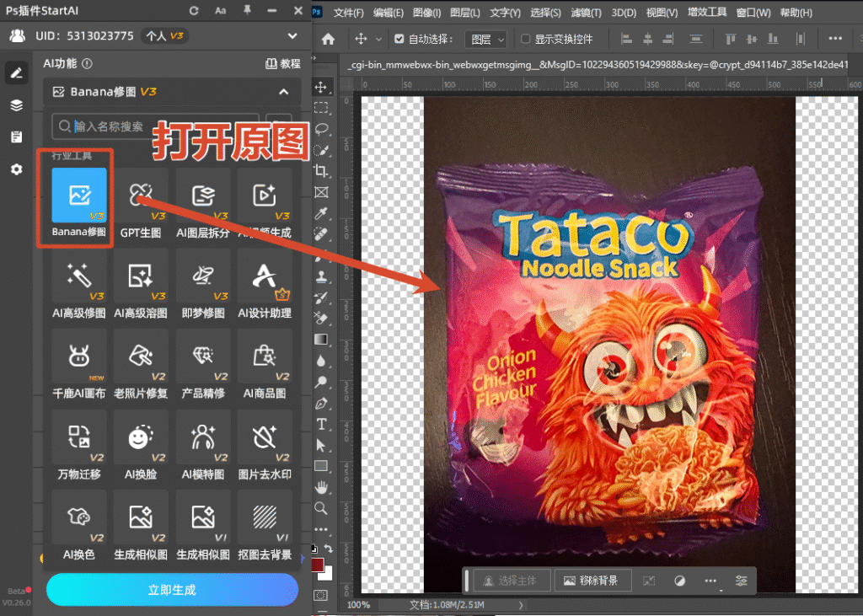
Task: Select the Photoshop Hand tool
Action: (x=321, y=487)
